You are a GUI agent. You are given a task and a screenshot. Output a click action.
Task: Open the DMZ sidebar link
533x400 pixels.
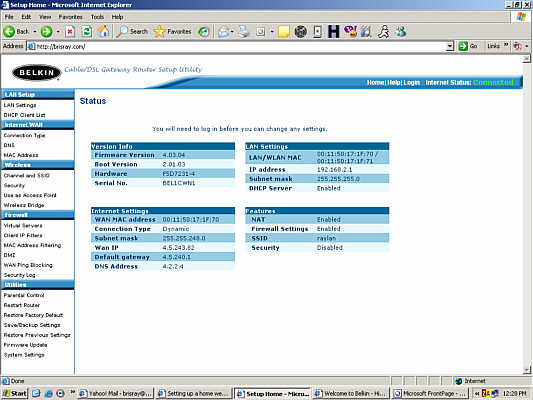[x=9, y=255]
